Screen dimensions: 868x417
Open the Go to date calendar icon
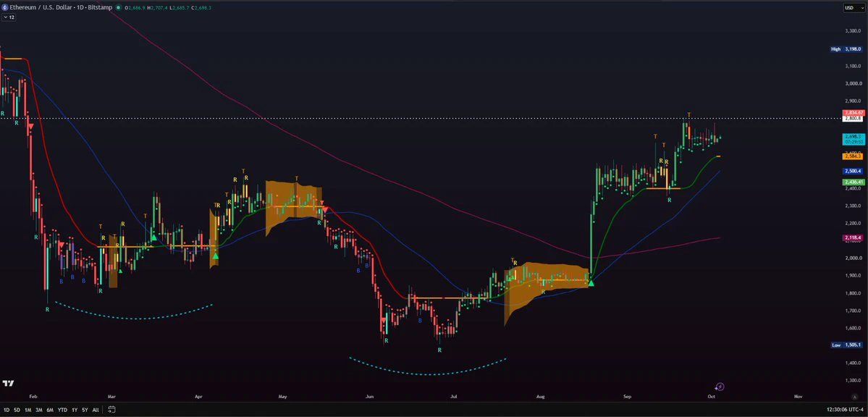(x=111, y=410)
